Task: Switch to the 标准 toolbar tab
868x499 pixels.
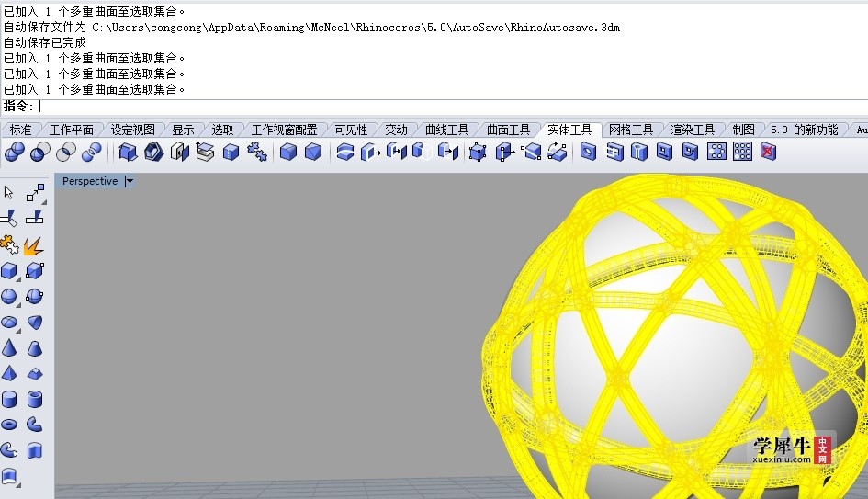Action: pos(20,130)
